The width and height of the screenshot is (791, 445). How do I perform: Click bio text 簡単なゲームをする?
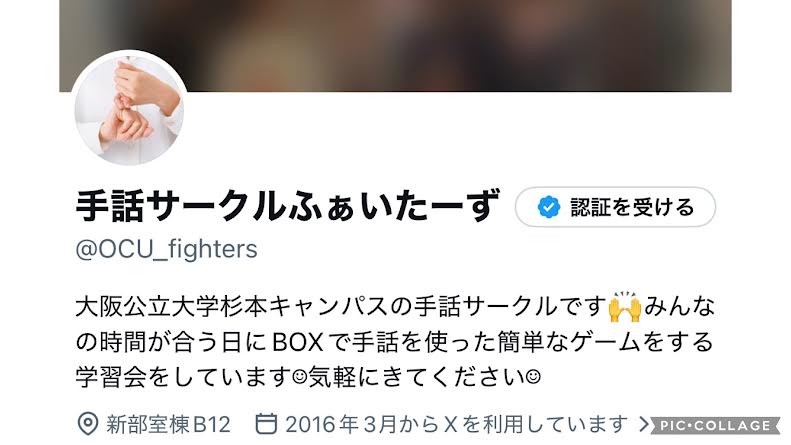(x=606, y=342)
